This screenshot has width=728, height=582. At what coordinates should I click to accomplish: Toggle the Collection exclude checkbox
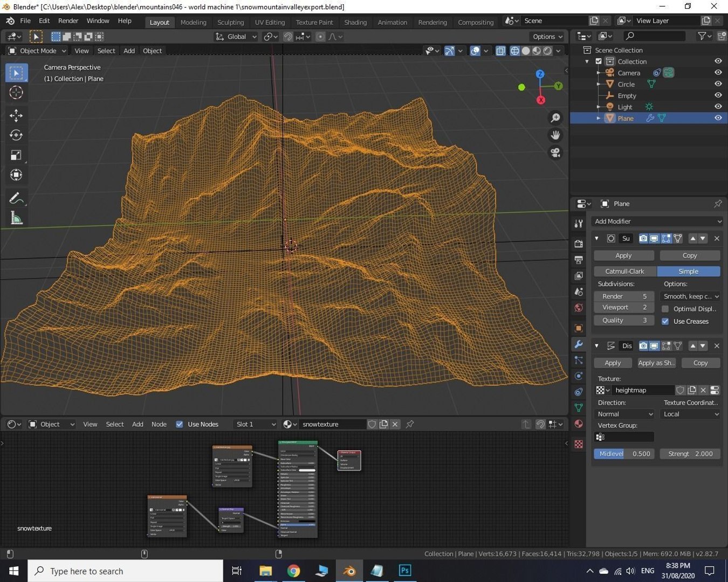coord(599,61)
